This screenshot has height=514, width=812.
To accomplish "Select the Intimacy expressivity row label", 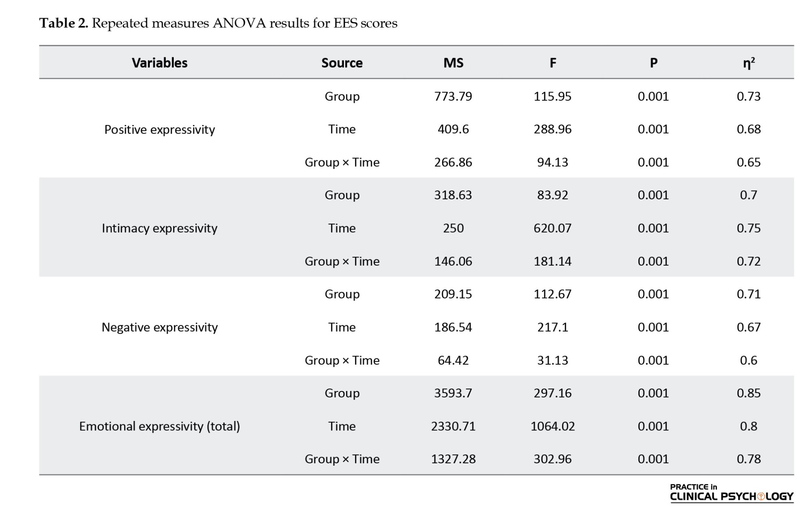I will coord(160,228).
